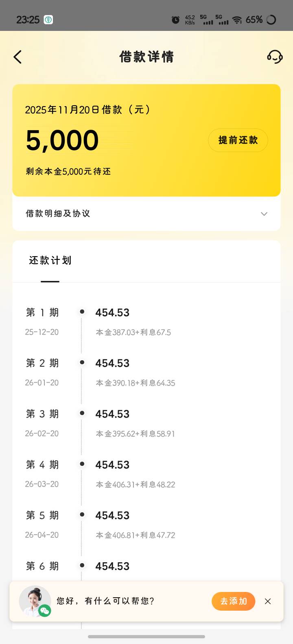Tap 第2期 repayment amount 454.53
This screenshot has width=293, height=644.
coord(112,363)
